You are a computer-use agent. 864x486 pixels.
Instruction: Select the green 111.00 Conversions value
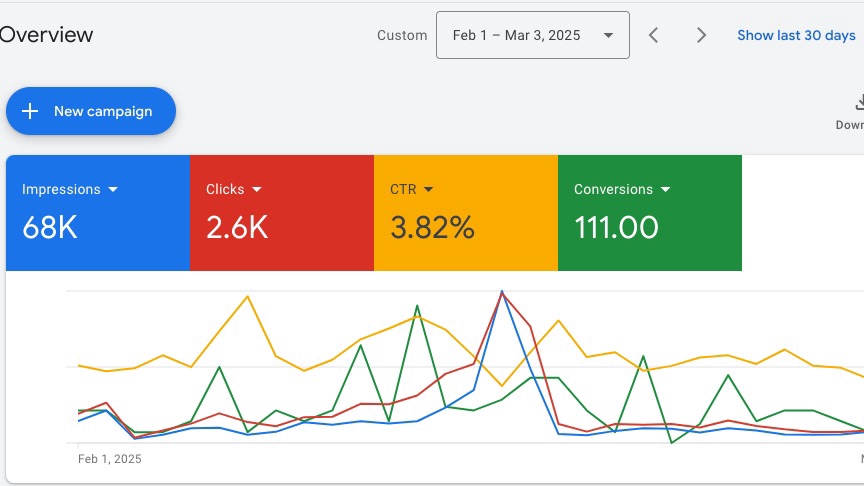[x=616, y=228]
